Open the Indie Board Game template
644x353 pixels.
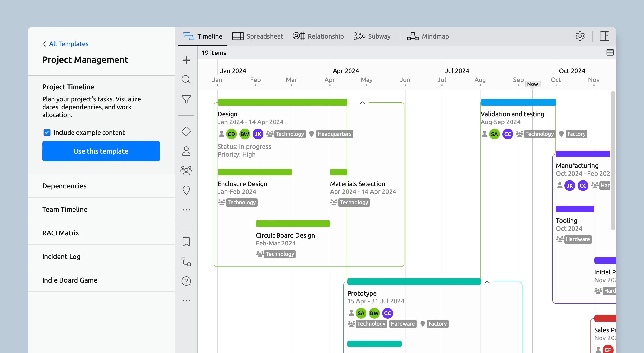[101, 280]
